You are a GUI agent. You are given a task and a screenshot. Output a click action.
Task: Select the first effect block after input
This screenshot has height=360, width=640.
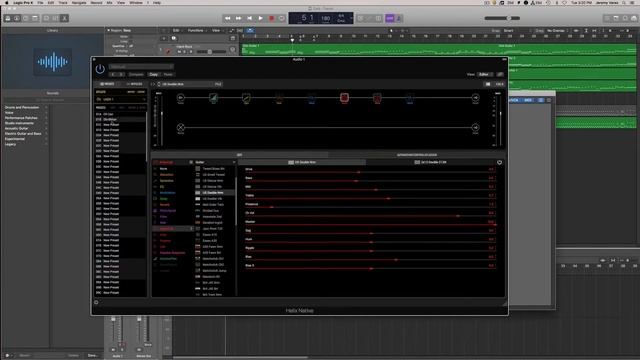tap(213, 98)
